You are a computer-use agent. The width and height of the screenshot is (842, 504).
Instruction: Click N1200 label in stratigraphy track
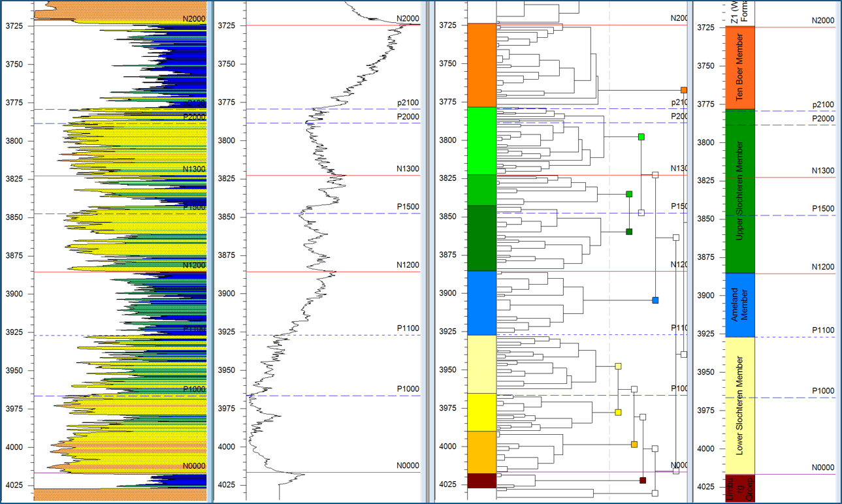pos(823,267)
